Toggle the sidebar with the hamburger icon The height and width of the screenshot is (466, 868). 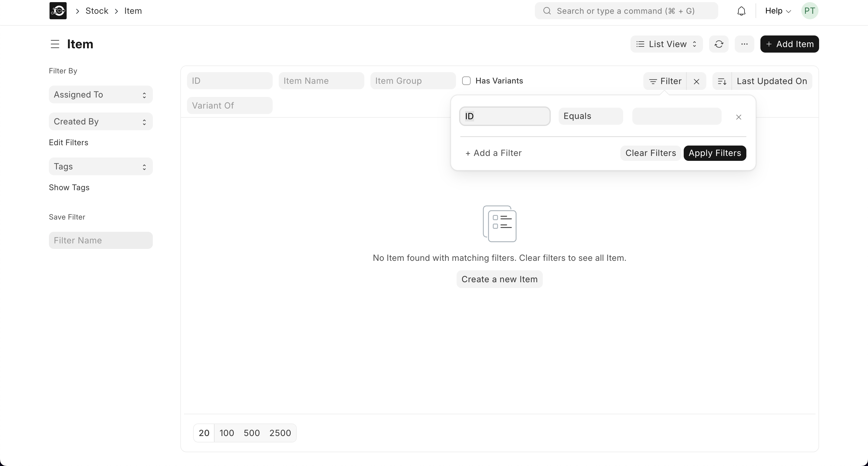tap(55, 44)
